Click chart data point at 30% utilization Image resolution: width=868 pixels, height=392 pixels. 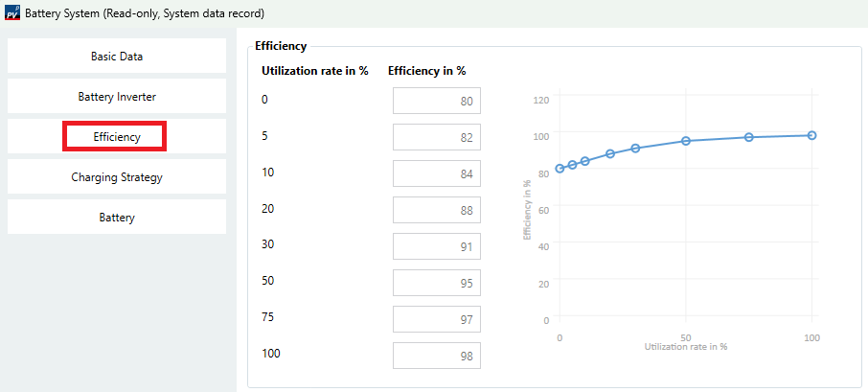coord(635,149)
